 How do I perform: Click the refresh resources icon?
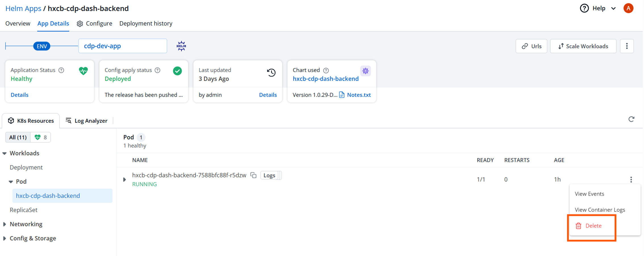(x=631, y=119)
